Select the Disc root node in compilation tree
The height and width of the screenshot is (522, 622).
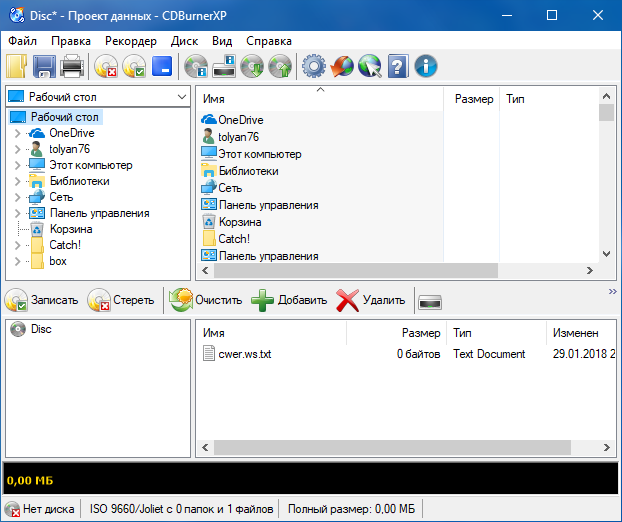click(x=41, y=329)
